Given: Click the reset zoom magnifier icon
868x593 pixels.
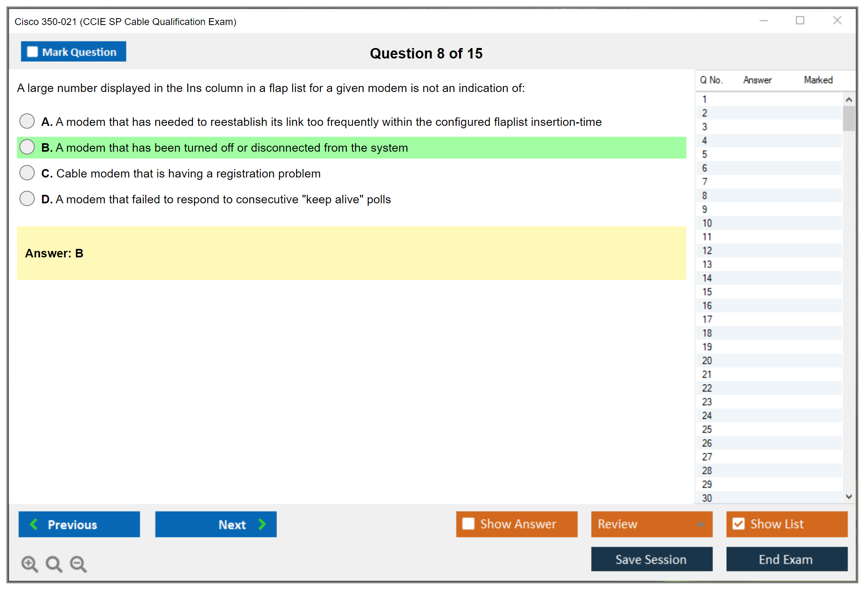Looking at the screenshot, I should pyautogui.click(x=54, y=564).
